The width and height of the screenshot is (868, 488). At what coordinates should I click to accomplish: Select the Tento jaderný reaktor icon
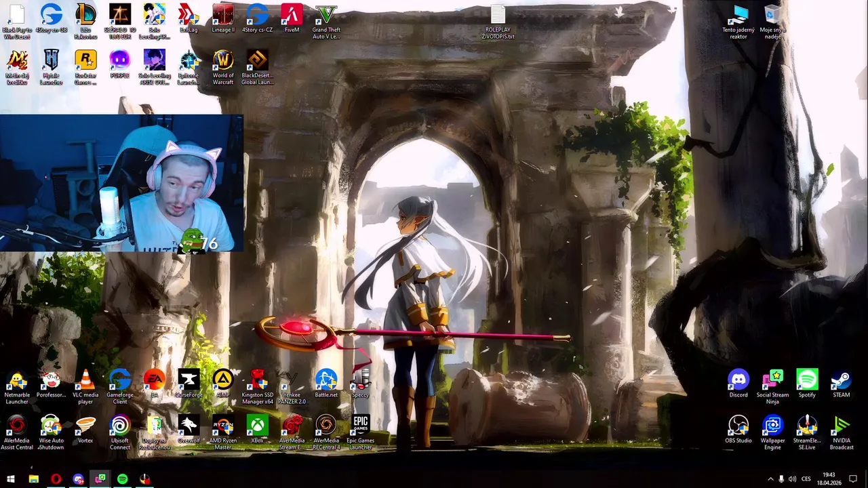pyautogui.click(x=738, y=22)
